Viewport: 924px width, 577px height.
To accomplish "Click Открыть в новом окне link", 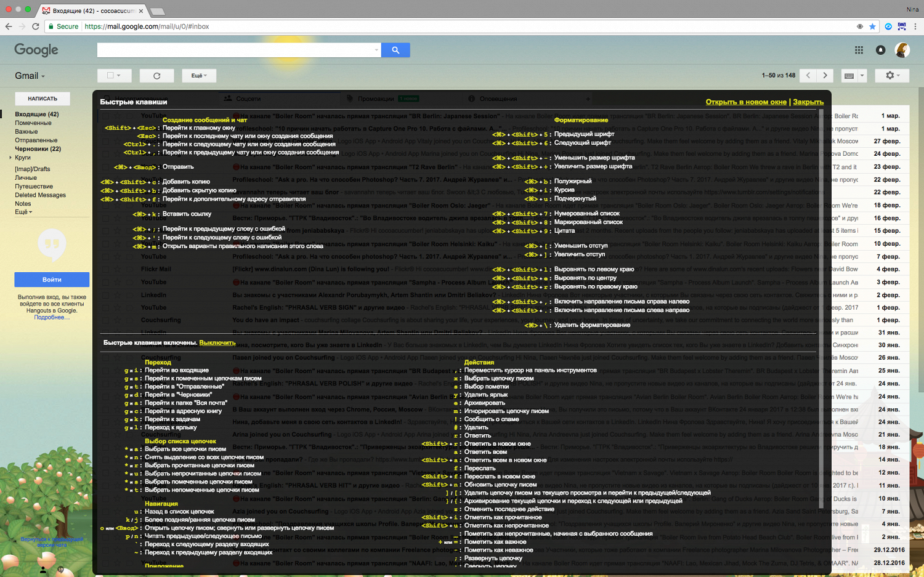I will click(746, 102).
